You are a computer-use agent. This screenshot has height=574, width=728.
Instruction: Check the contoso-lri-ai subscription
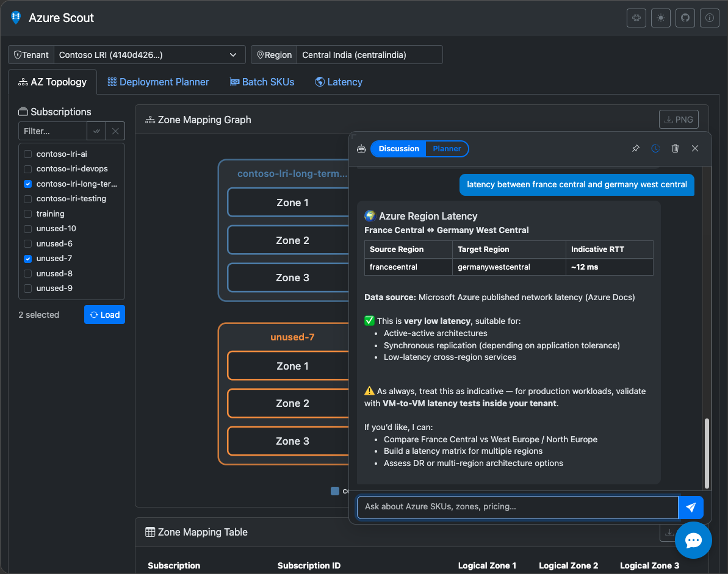pos(27,154)
